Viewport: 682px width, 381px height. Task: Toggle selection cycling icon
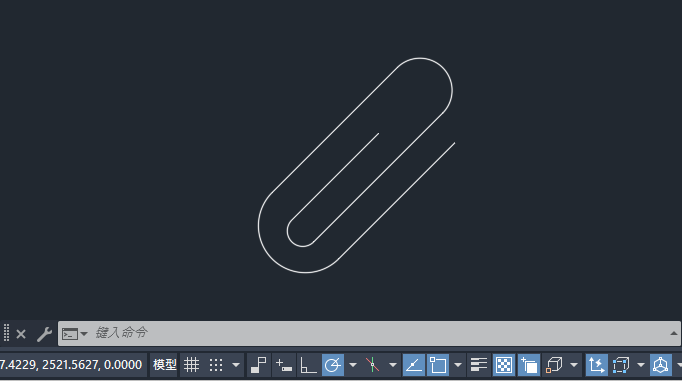tap(528, 365)
